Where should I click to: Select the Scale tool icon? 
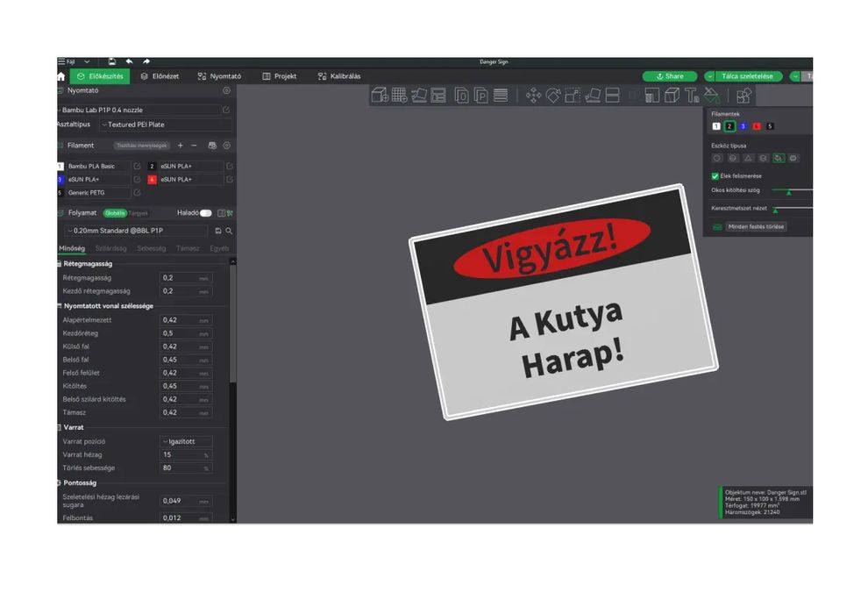(573, 96)
